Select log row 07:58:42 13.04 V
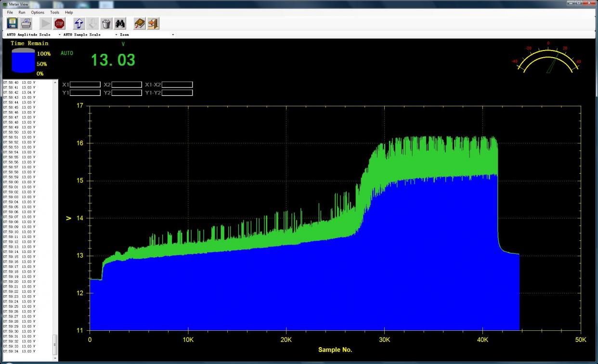Screen dimensions: 598x364 19,92
